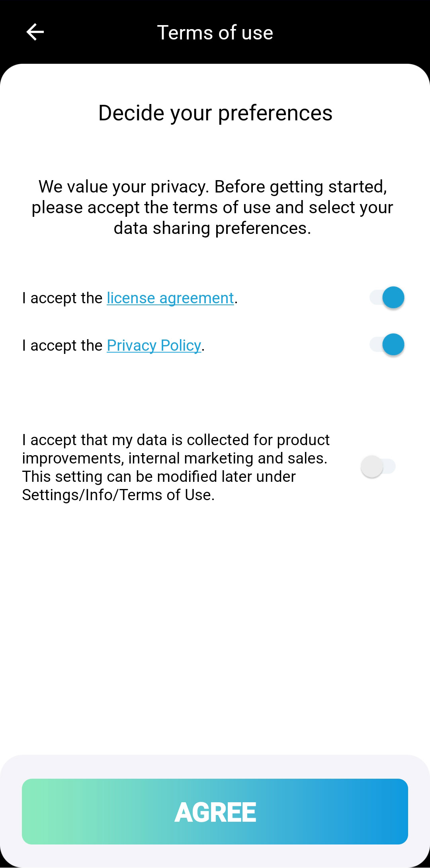Screen dimensions: 430x868
Task: Click the "data sharing preferences" text line
Action: [212, 228]
